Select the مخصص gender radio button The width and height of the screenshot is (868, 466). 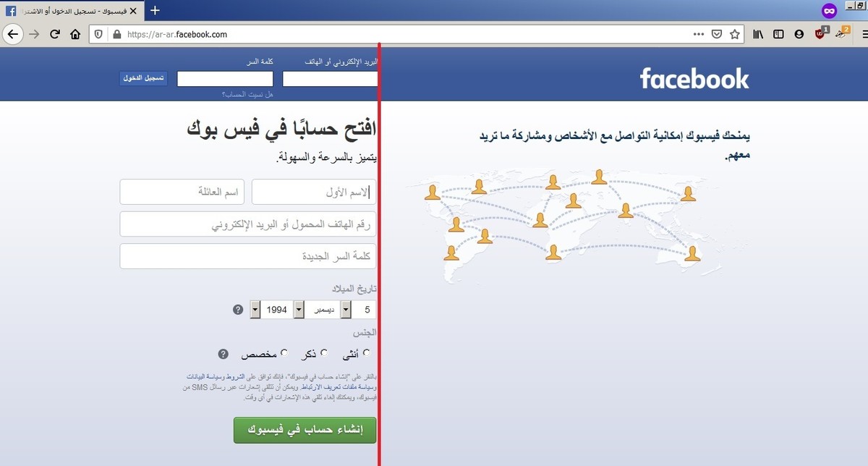(284, 353)
